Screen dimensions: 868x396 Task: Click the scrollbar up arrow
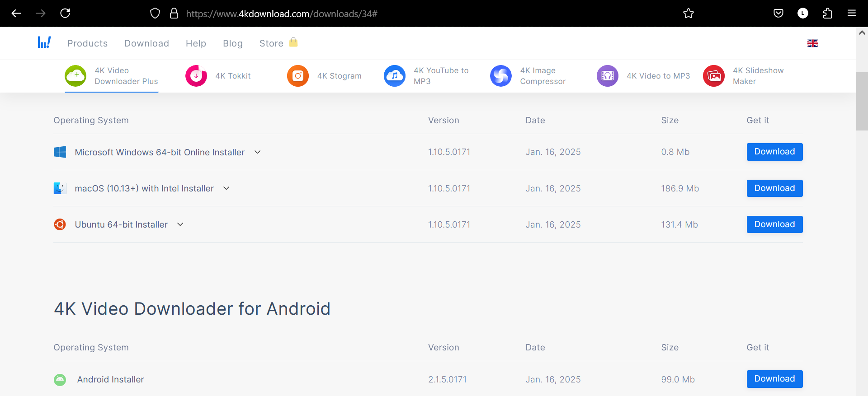pos(862,33)
